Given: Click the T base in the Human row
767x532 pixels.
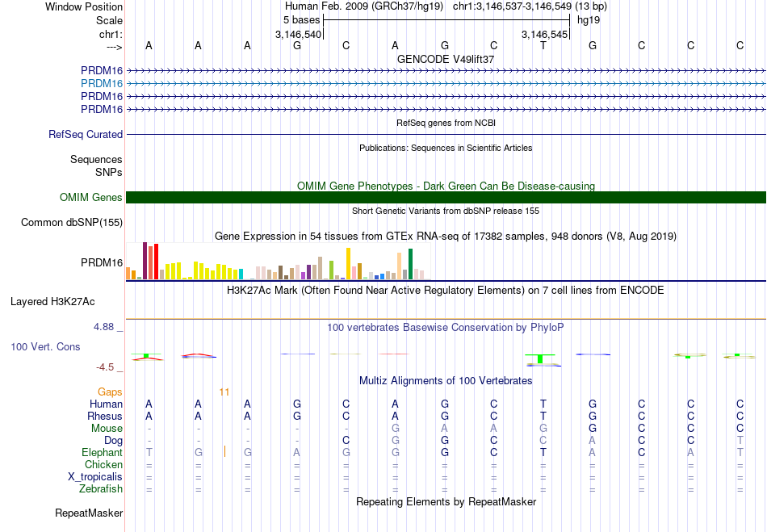Looking at the screenshot, I should (543, 404).
